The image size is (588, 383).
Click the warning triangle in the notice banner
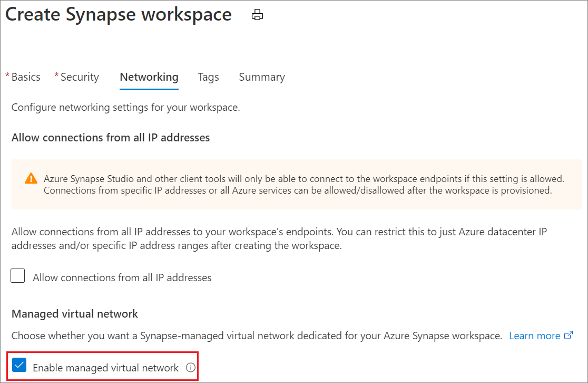(x=31, y=178)
